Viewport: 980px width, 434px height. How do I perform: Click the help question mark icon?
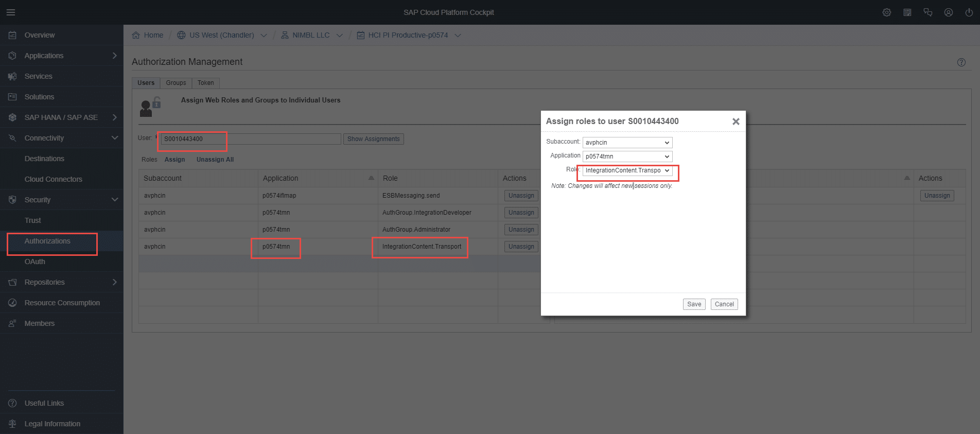[x=961, y=62]
